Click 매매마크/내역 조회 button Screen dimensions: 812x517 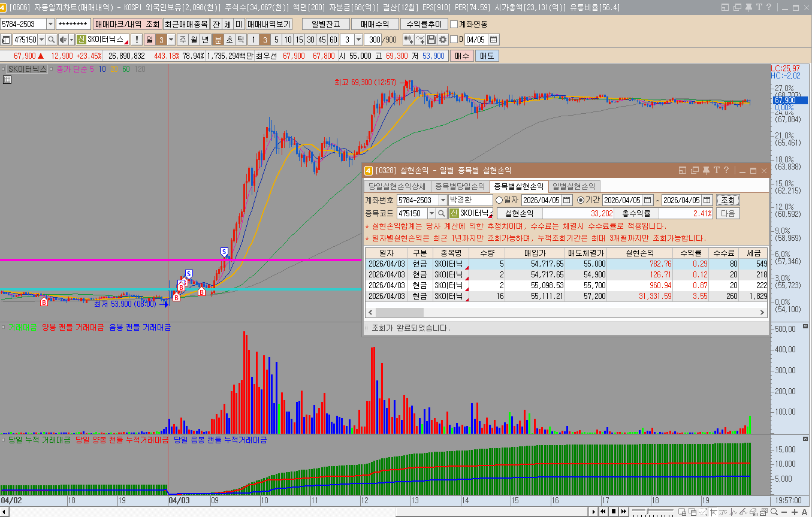pyautogui.click(x=127, y=24)
